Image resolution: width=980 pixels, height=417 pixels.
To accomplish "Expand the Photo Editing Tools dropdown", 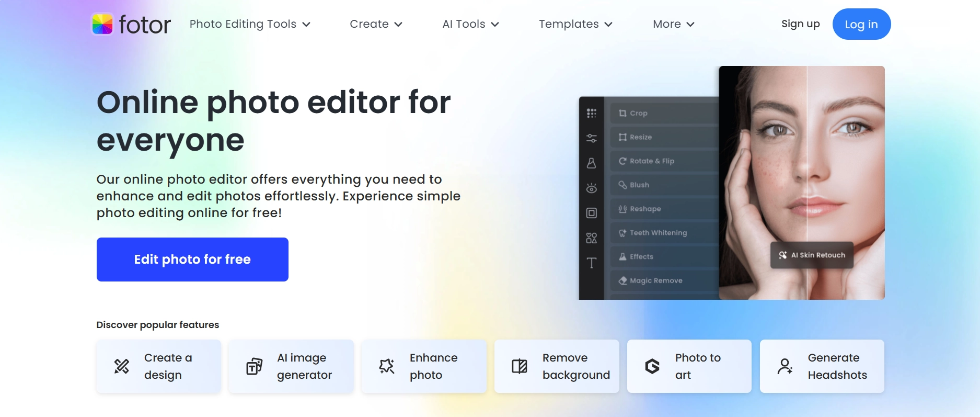I will pyautogui.click(x=250, y=24).
